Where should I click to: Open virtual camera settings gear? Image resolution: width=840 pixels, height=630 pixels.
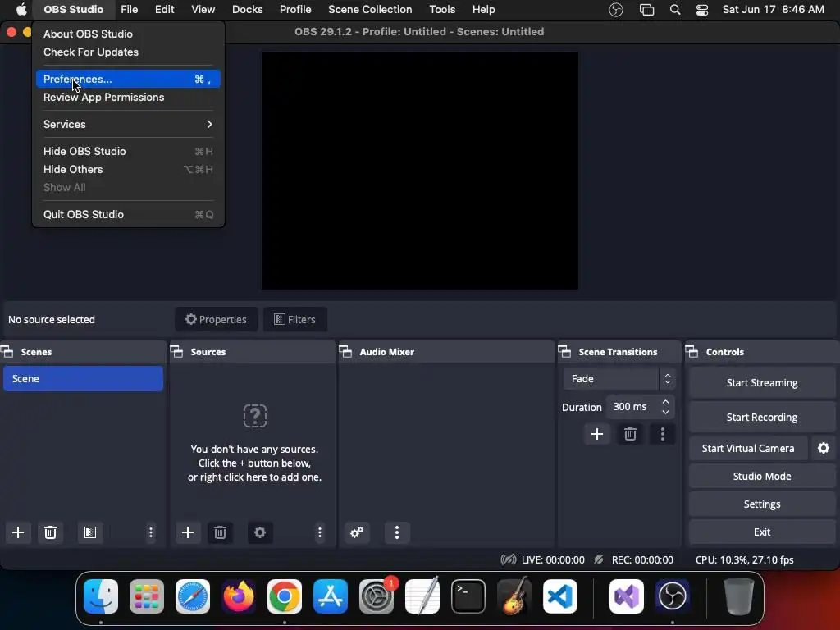(824, 449)
